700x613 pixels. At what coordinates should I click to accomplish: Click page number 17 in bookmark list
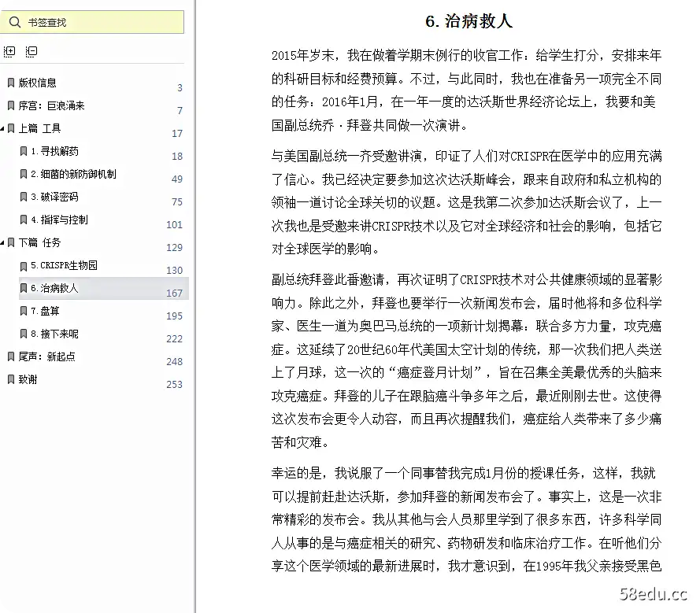177,134
